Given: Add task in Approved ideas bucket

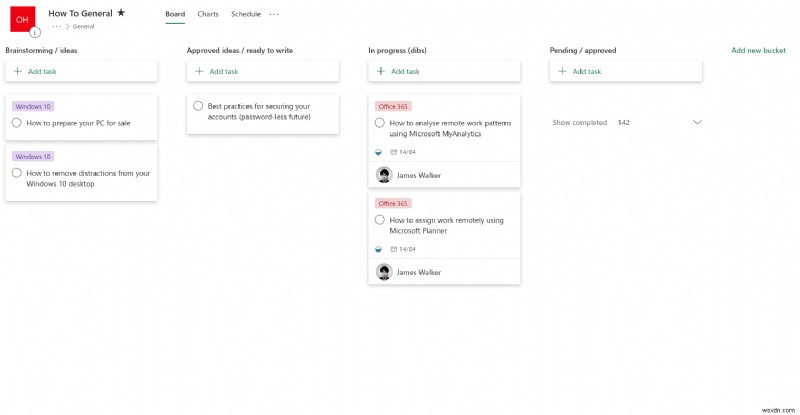Looking at the screenshot, I should tap(263, 71).
